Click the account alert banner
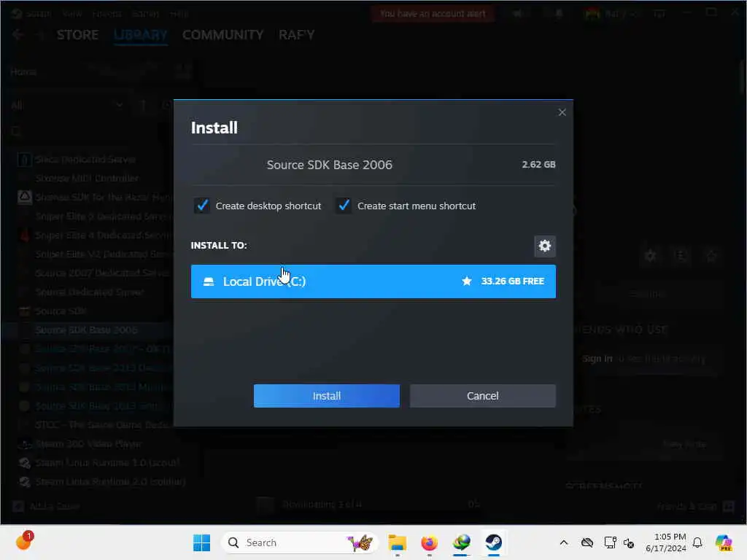Screen dimensions: 747x560 [433, 13]
